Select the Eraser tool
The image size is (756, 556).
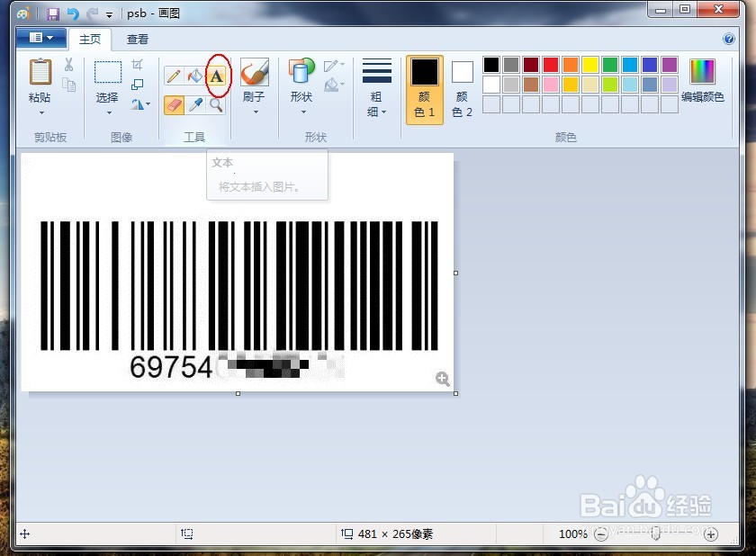click(174, 105)
